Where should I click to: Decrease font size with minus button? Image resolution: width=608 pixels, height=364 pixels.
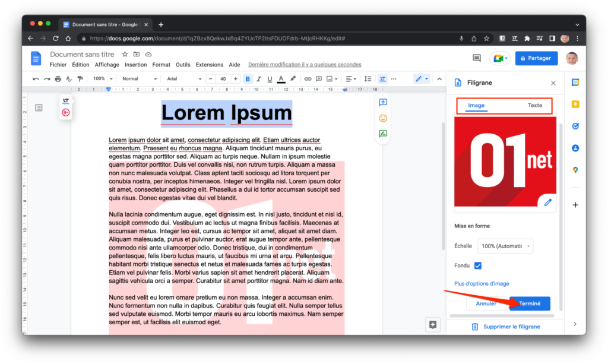211,79
